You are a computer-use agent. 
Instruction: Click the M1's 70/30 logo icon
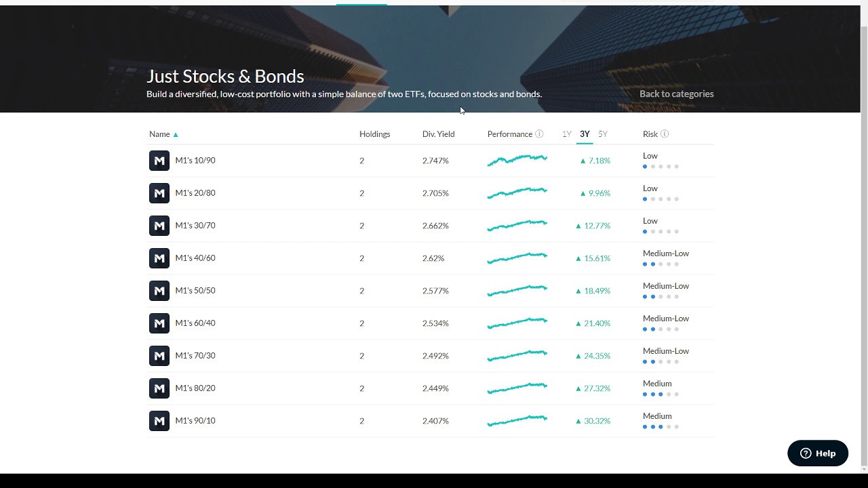click(159, 356)
